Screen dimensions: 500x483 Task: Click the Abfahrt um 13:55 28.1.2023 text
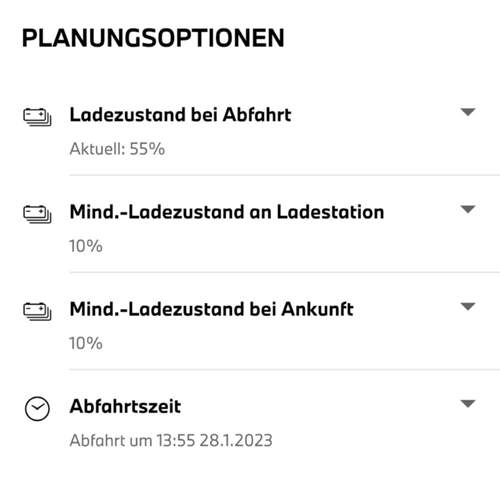171,440
